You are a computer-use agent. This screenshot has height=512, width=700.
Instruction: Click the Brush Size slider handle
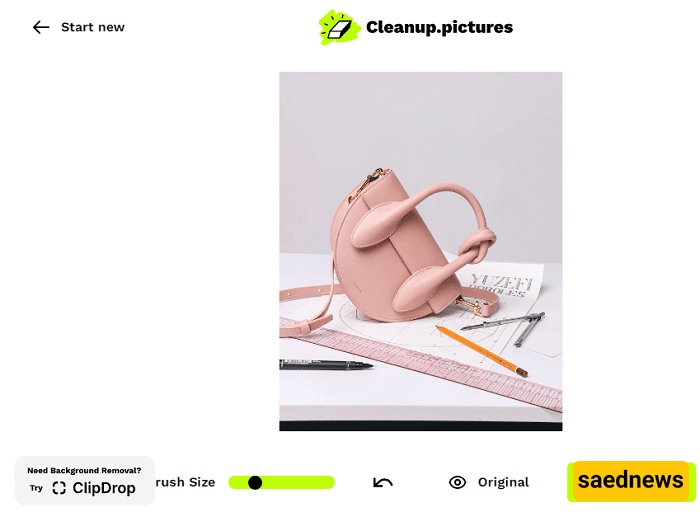point(255,483)
